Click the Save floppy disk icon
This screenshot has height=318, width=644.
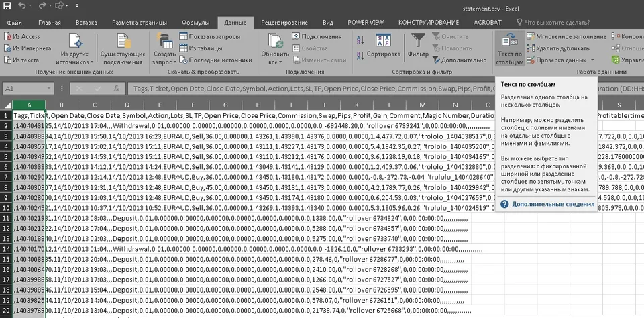click(x=7, y=6)
